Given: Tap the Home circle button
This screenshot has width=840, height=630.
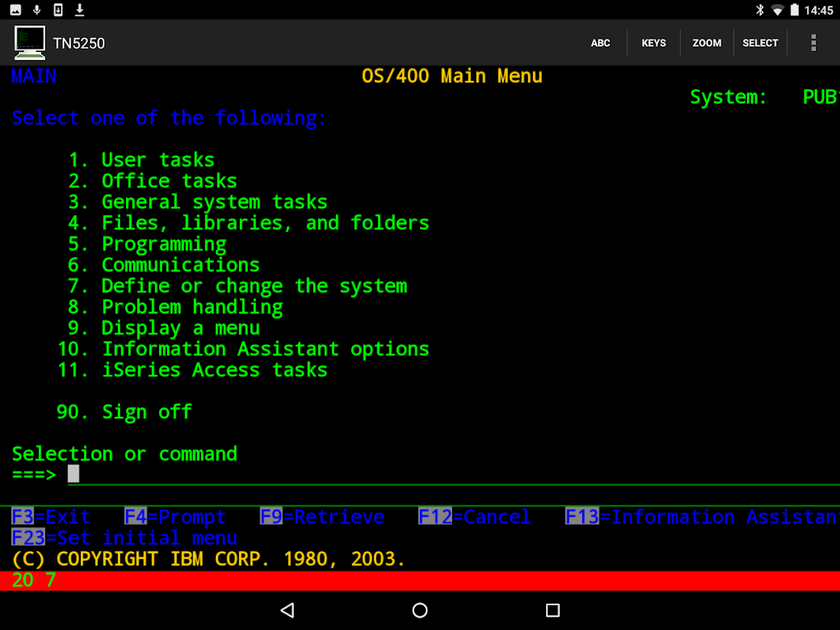Looking at the screenshot, I should (x=419, y=610).
